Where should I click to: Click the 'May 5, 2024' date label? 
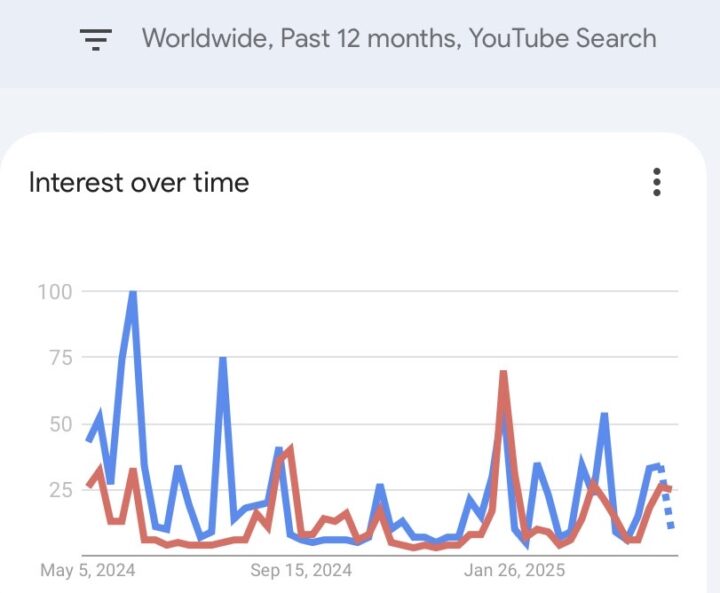(88, 570)
